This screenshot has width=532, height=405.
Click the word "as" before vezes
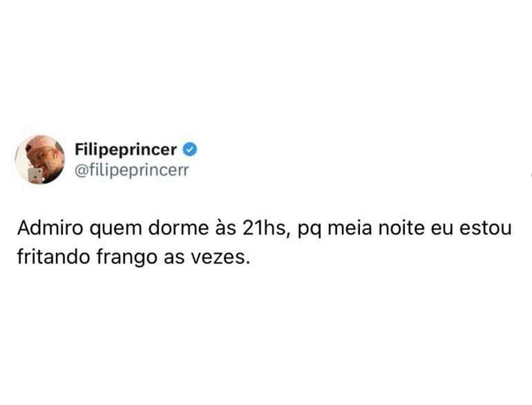point(174,259)
